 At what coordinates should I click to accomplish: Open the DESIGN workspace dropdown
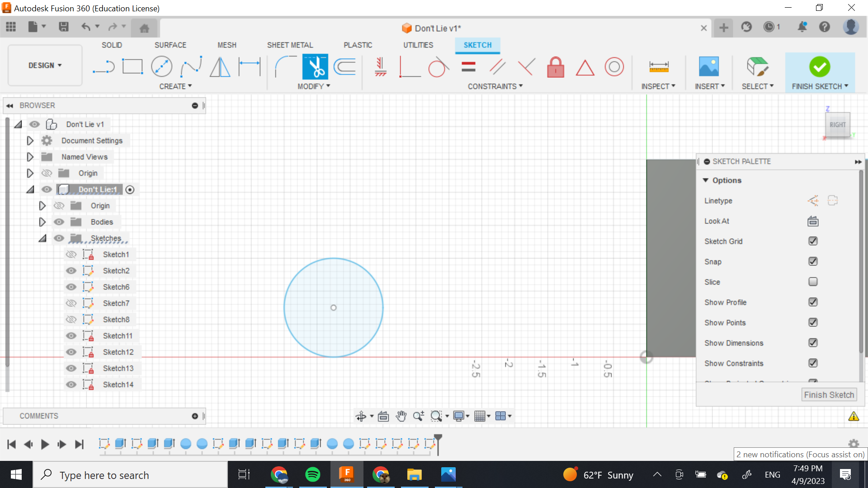45,66
